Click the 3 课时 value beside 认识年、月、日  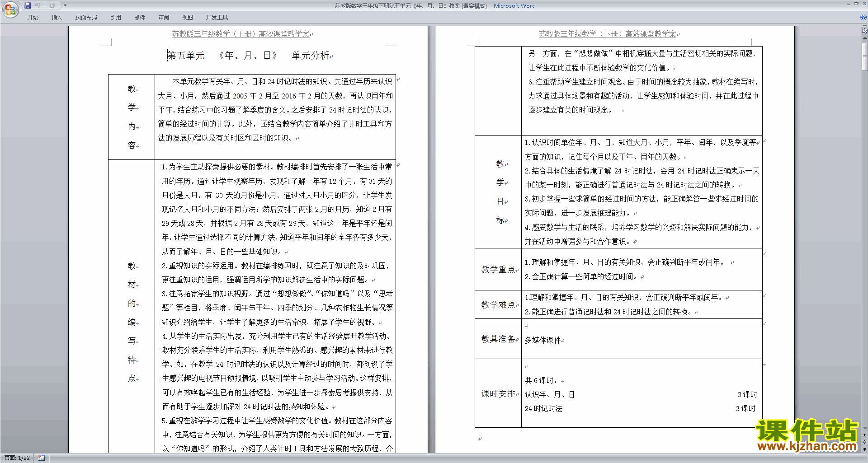[747, 394]
